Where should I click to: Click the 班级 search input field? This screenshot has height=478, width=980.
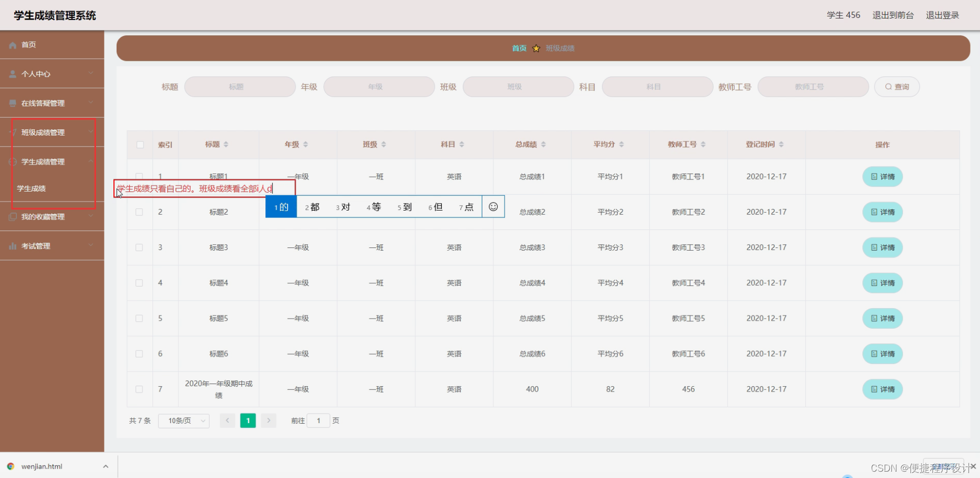(x=518, y=87)
